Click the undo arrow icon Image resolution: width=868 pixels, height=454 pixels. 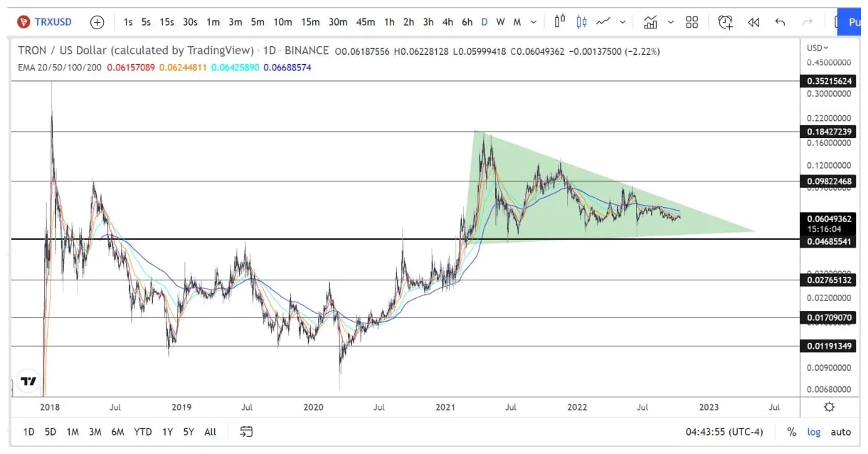780,22
